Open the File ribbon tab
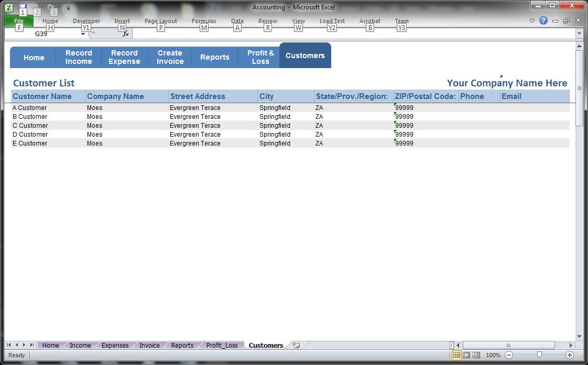 click(19, 21)
